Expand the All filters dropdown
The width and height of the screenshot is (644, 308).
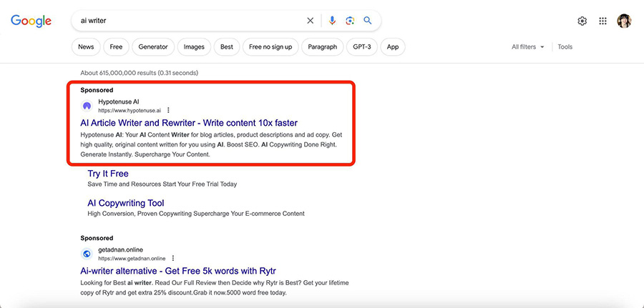click(528, 46)
